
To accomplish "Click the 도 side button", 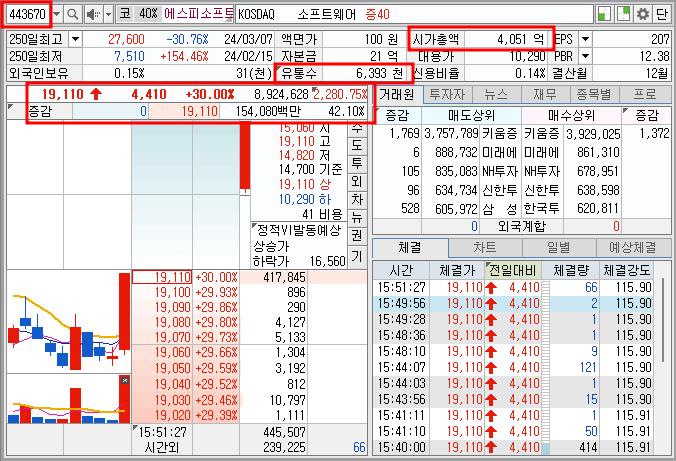I will 357,145.
